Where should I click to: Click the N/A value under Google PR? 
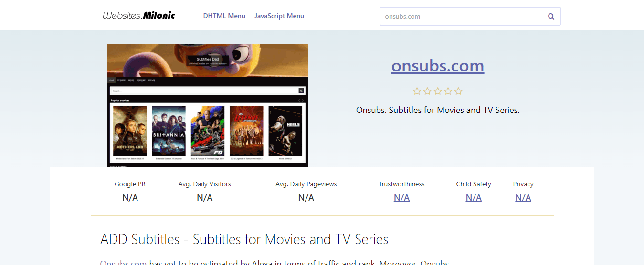[x=130, y=197]
